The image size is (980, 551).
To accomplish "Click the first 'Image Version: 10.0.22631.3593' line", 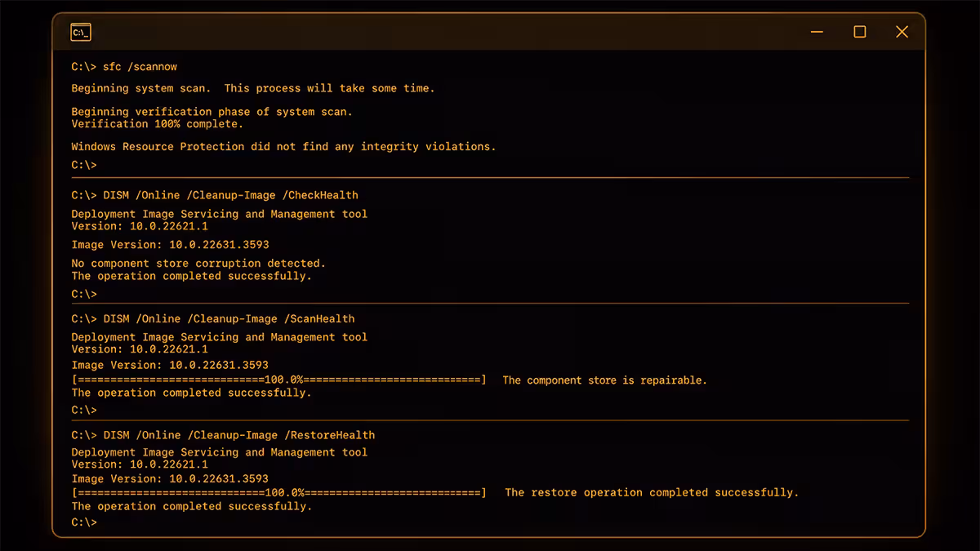I will coord(170,245).
